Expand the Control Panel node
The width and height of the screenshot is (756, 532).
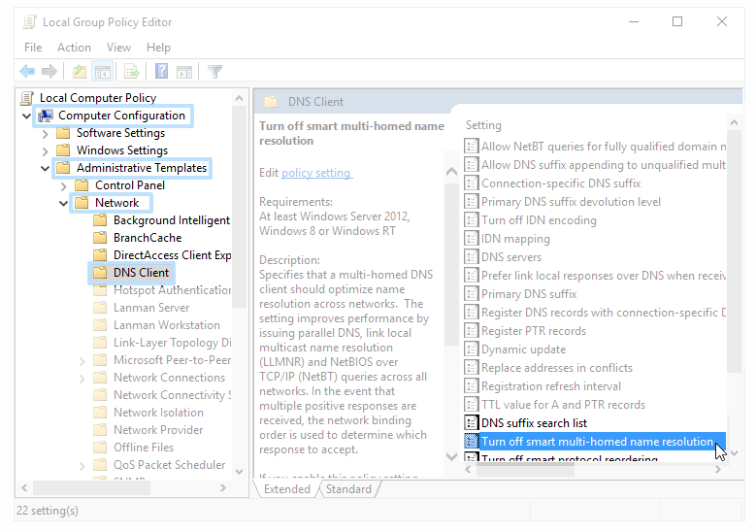(x=64, y=185)
